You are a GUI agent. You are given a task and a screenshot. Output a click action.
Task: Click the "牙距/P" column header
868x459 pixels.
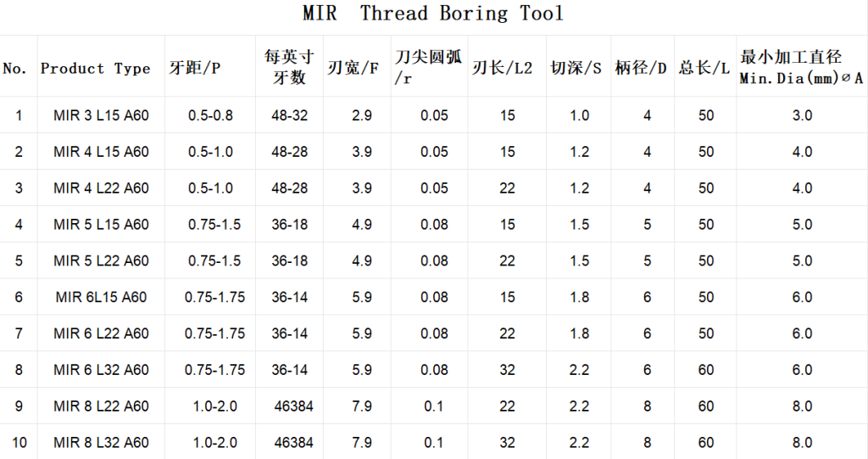pyautogui.click(x=195, y=69)
